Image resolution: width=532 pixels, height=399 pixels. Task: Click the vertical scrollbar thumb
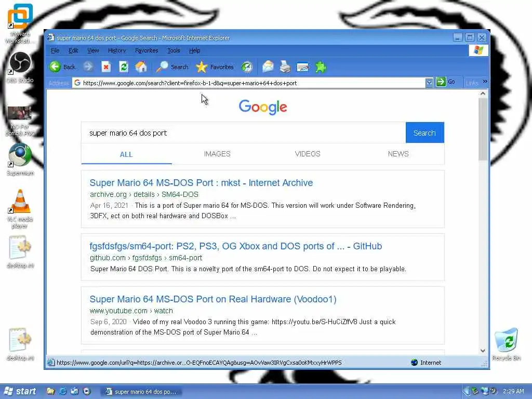point(483,129)
